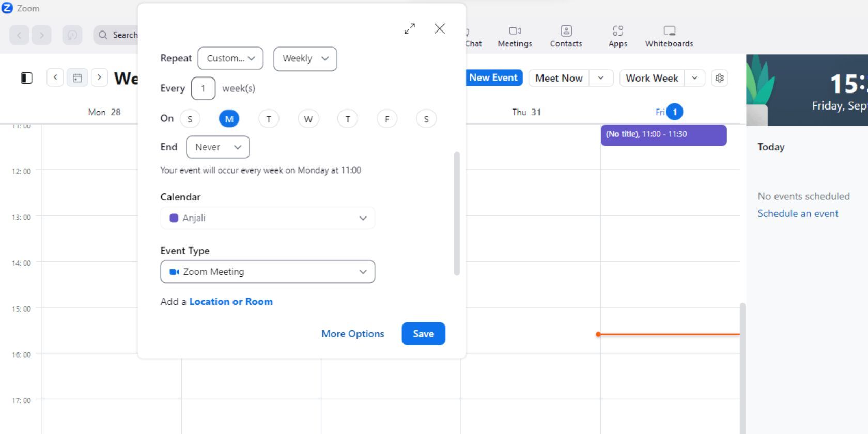Click the Location or Room link
Screen dimensions: 868x434
(x=231, y=302)
